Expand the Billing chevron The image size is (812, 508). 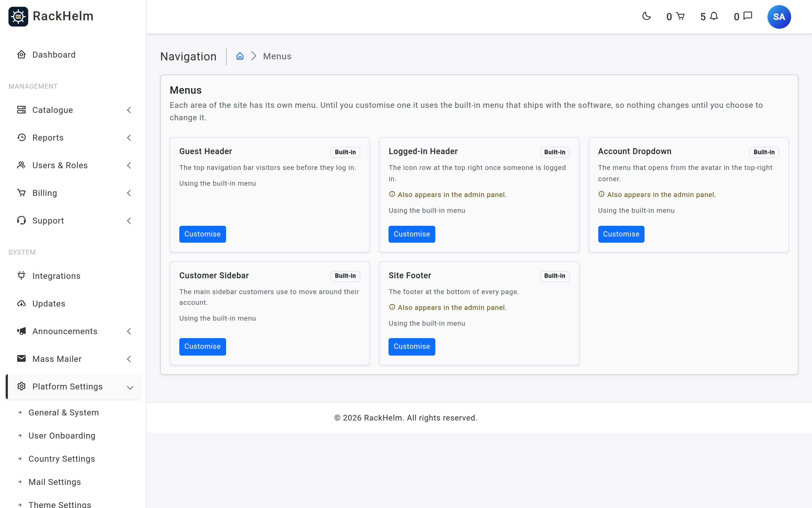tap(129, 193)
